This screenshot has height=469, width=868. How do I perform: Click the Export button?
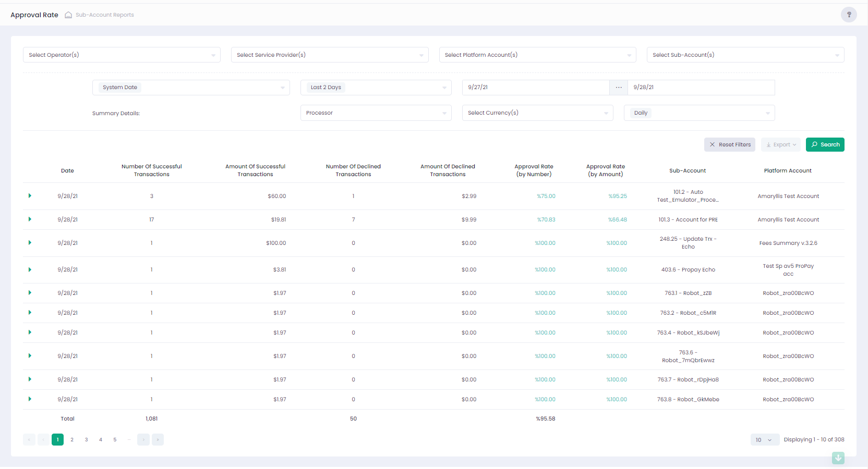[780, 145]
